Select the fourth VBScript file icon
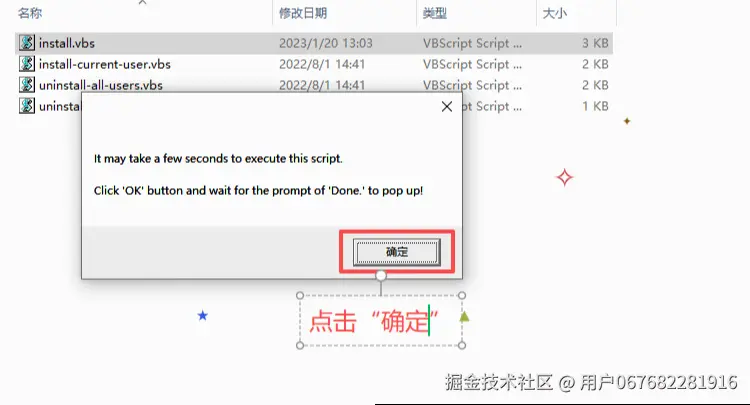The image size is (750, 405). (27, 106)
